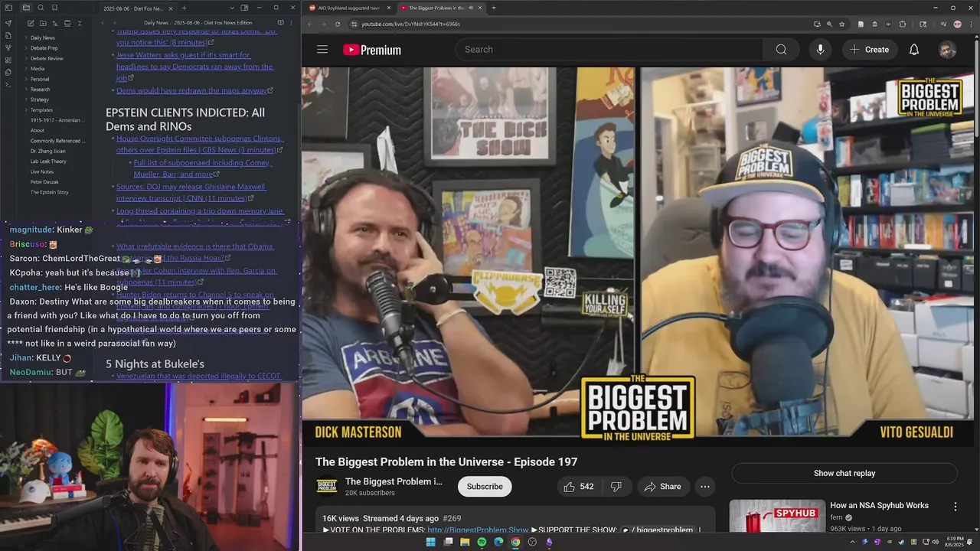980x551 pixels.
Task: Click the paper-plane icon in Obsidian ribbon
Action: (x=8, y=23)
